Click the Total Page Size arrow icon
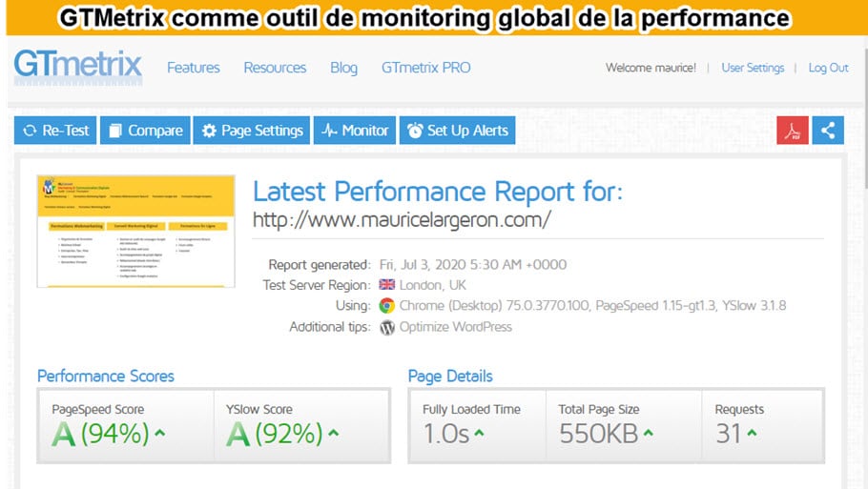The image size is (868, 489). pyautogui.click(x=649, y=433)
